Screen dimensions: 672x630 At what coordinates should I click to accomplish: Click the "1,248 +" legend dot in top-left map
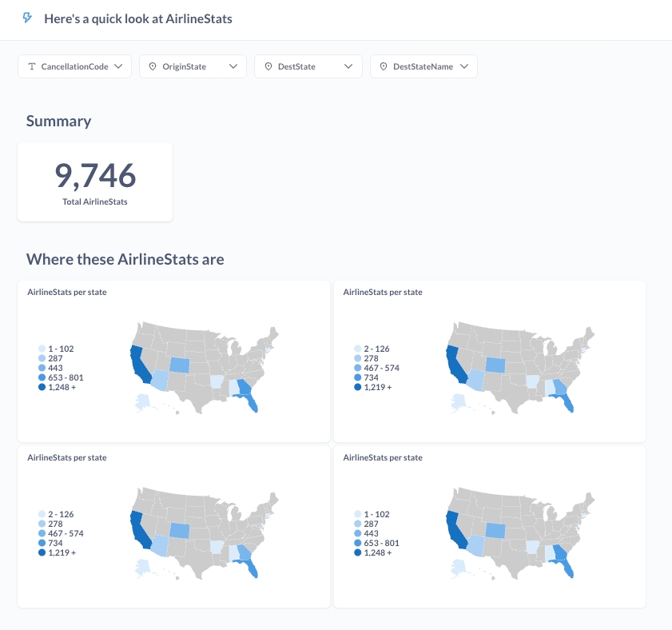click(42, 387)
